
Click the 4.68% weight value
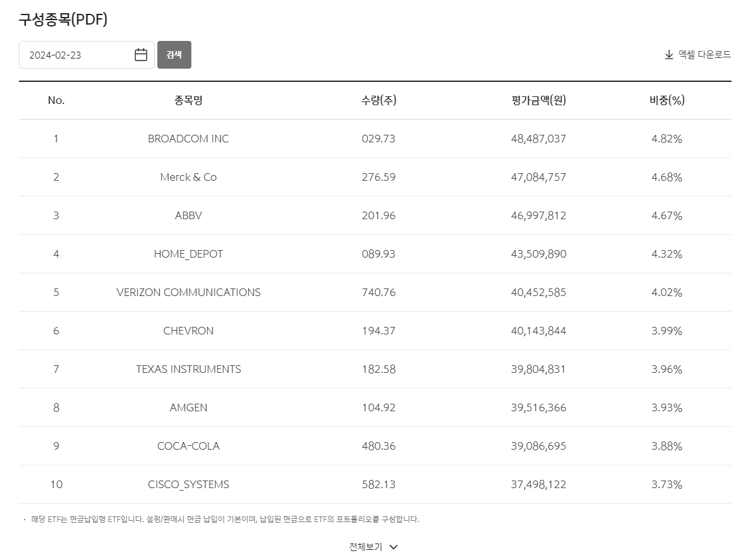[667, 177]
